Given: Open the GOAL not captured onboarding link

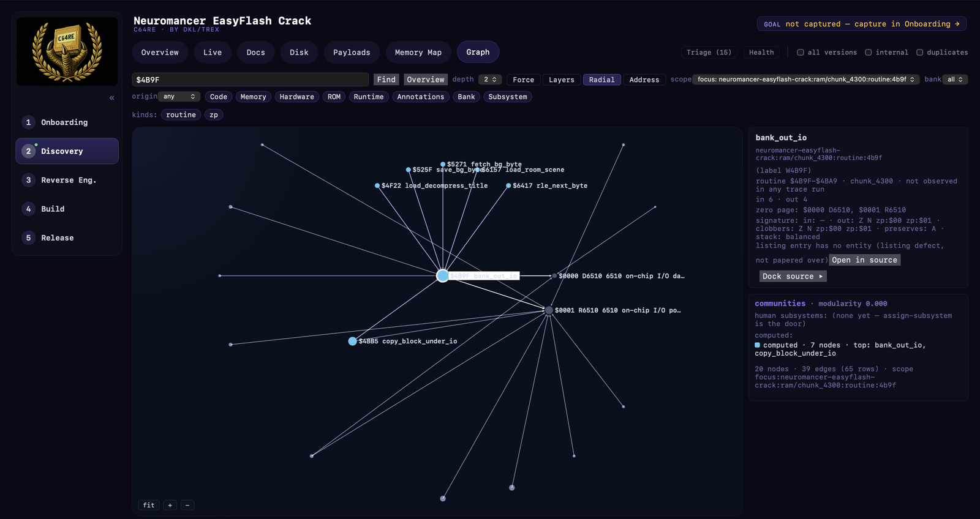Looking at the screenshot, I should [862, 24].
